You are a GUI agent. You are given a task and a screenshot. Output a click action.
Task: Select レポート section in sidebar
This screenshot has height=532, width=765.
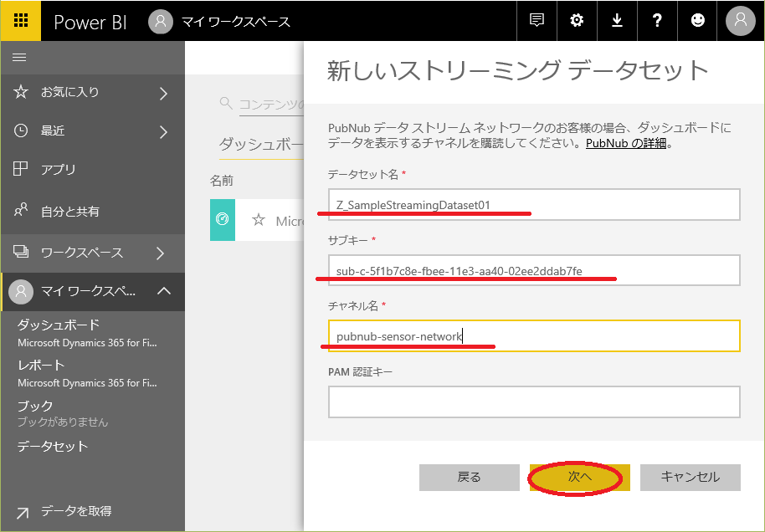pos(41,365)
